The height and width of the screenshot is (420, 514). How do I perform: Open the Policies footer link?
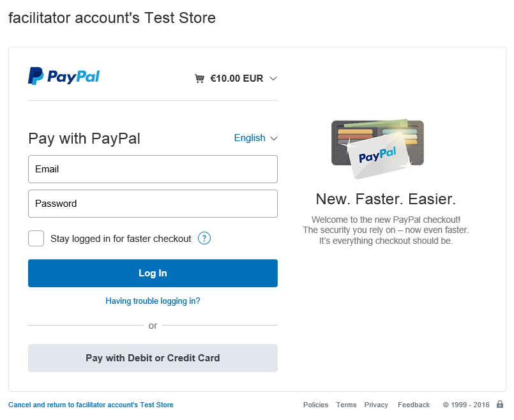(x=315, y=405)
